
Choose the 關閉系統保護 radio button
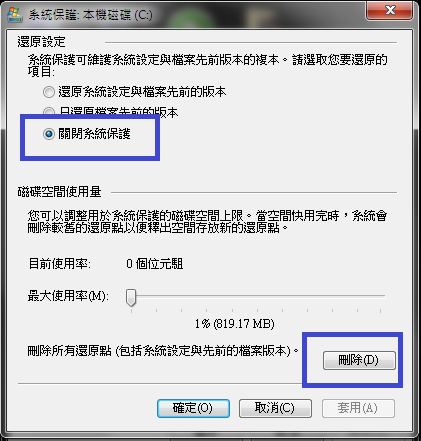tap(49, 134)
